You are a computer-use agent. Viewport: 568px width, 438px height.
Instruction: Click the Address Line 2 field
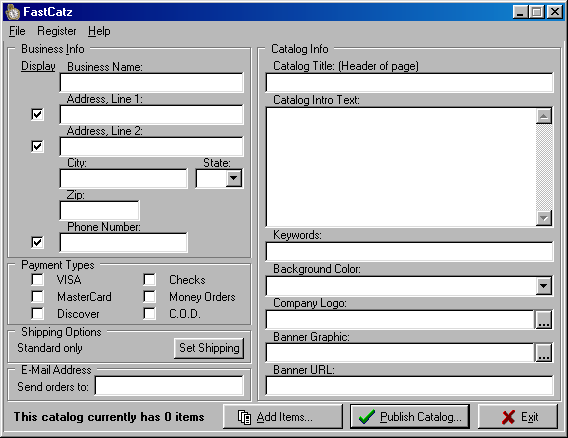[x=151, y=146]
